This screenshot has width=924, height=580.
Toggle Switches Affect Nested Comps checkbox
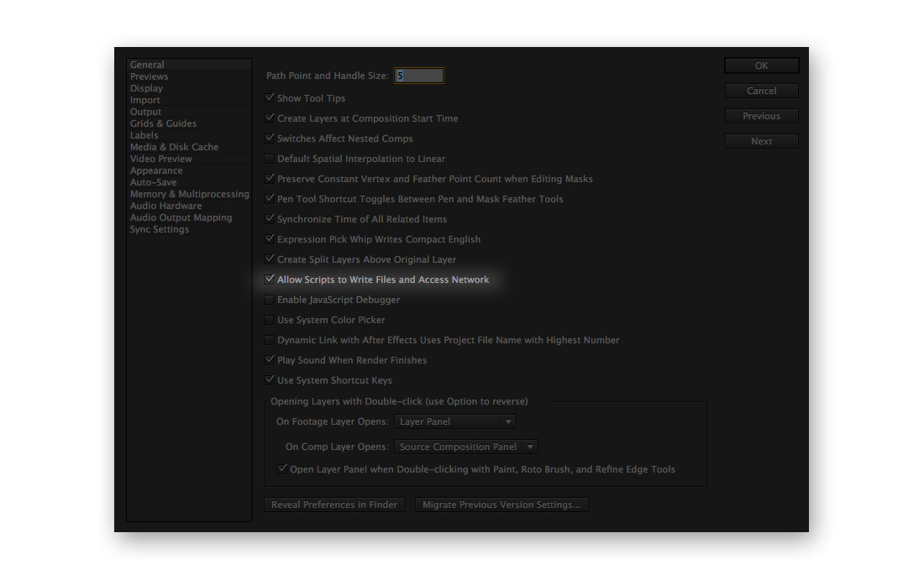270,138
